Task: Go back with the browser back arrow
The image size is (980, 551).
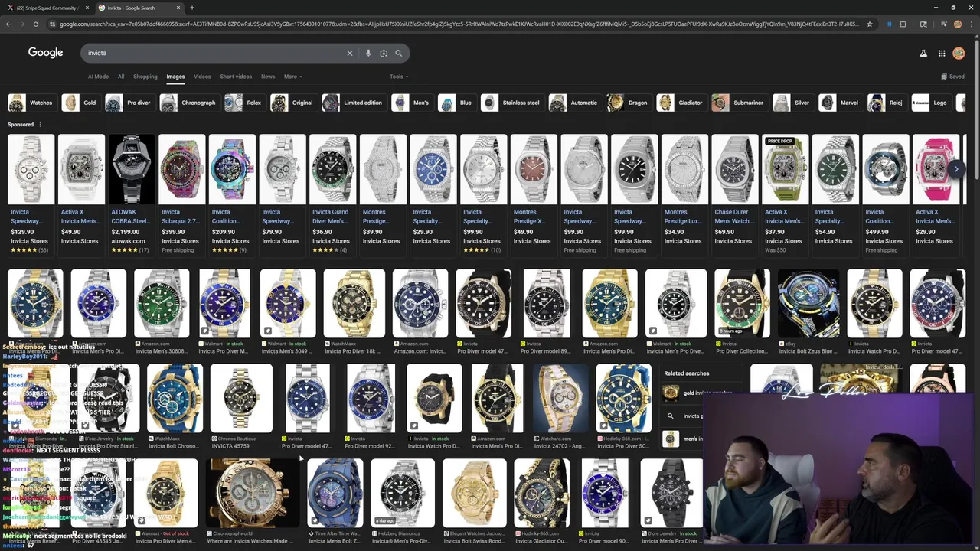Action: click(8, 24)
